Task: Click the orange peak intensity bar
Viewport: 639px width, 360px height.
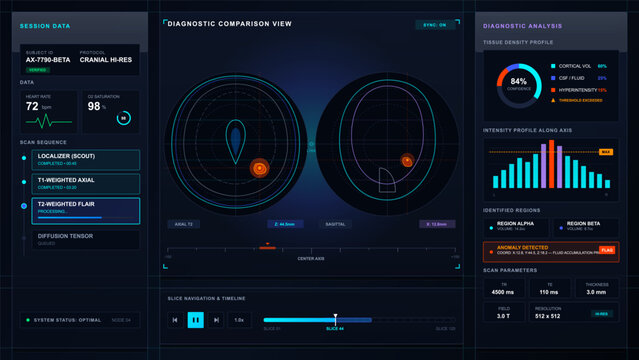Action: click(x=551, y=164)
